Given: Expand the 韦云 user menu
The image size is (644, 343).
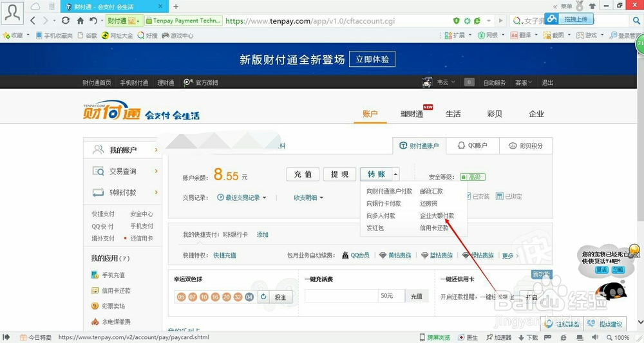Looking at the screenshot, I should 446,82.
